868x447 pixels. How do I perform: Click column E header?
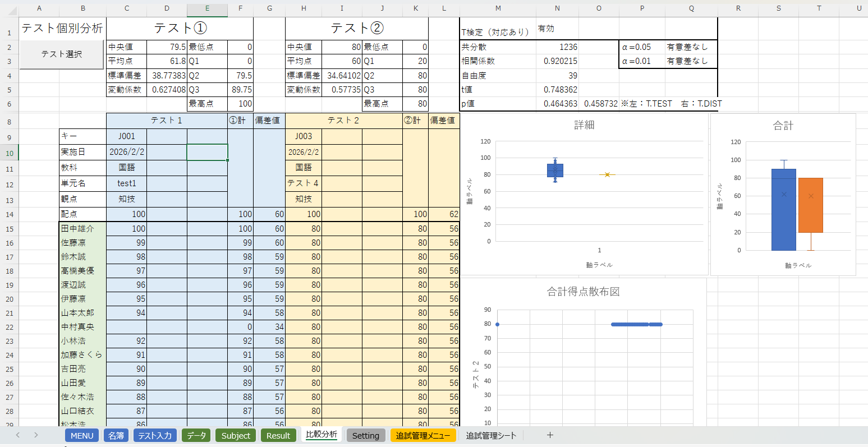tap(207, 9)
